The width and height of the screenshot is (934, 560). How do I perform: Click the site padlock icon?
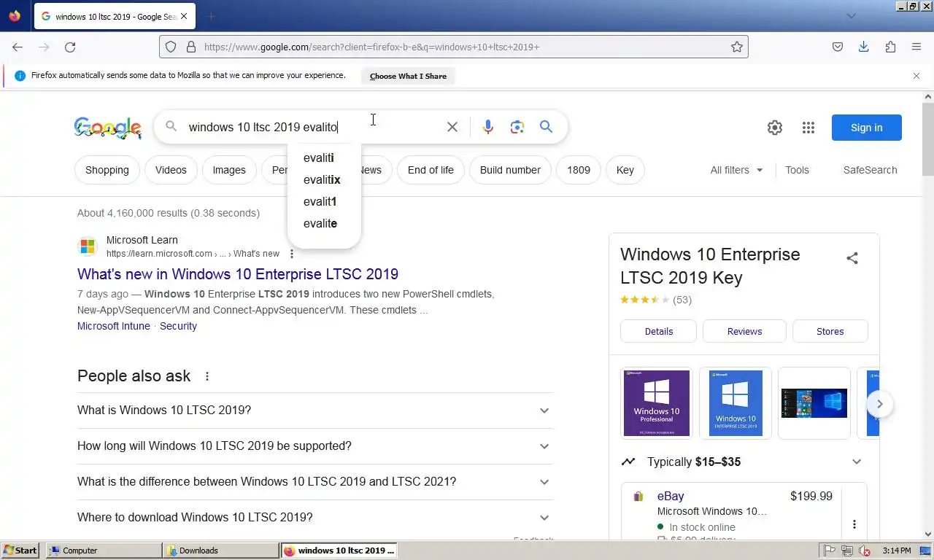[191, 47]
